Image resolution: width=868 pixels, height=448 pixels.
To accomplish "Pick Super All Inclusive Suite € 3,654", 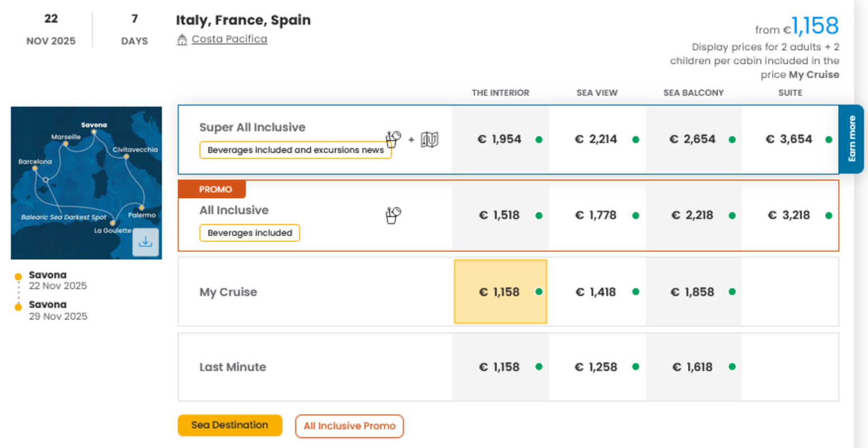I will point(789,139).
